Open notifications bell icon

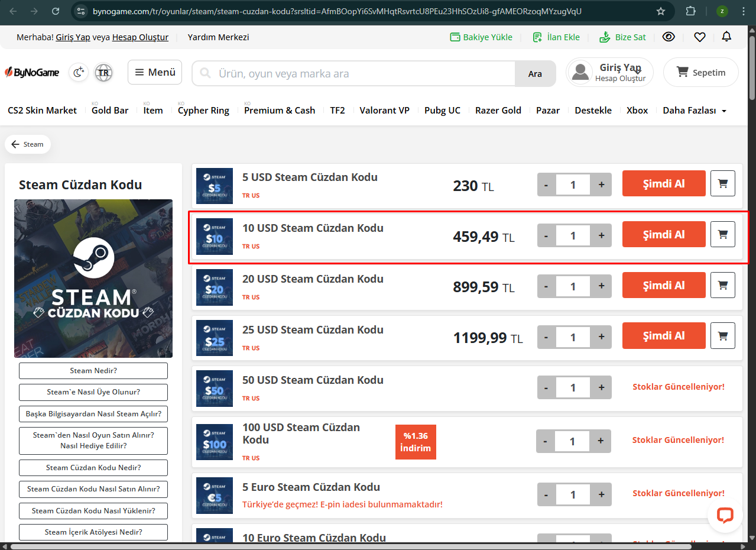[x=726, y=37]
